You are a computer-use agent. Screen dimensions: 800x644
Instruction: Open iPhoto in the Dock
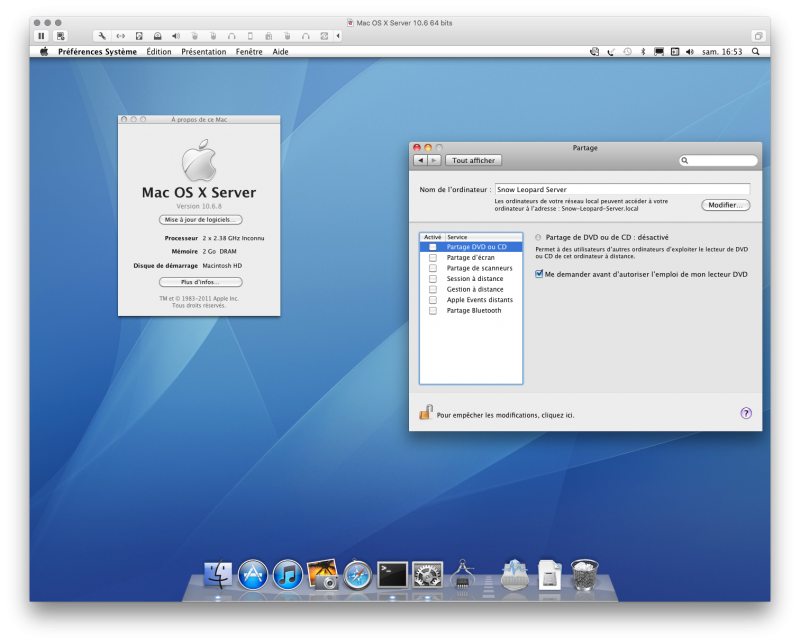(x=322, y=575)
